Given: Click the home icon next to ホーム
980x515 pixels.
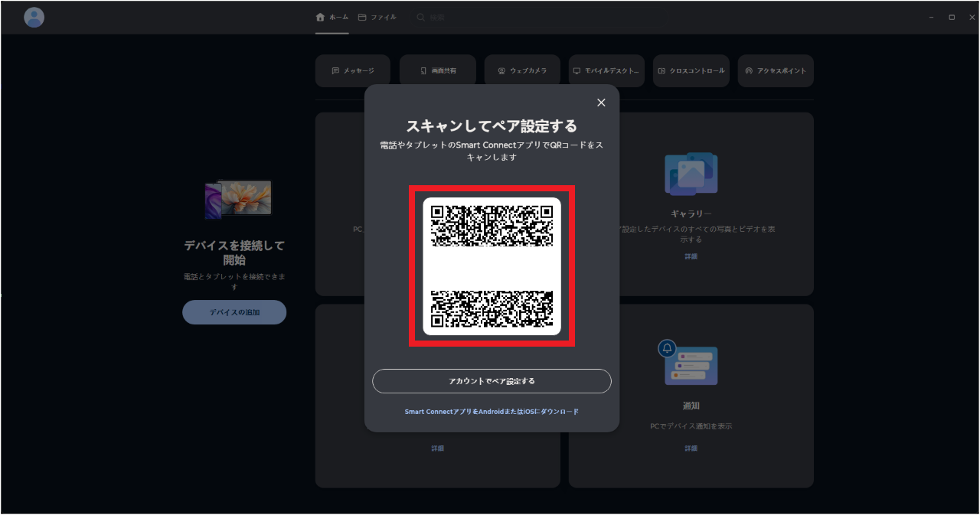Looking at the screenshot, I should click(x=320, y=16).
